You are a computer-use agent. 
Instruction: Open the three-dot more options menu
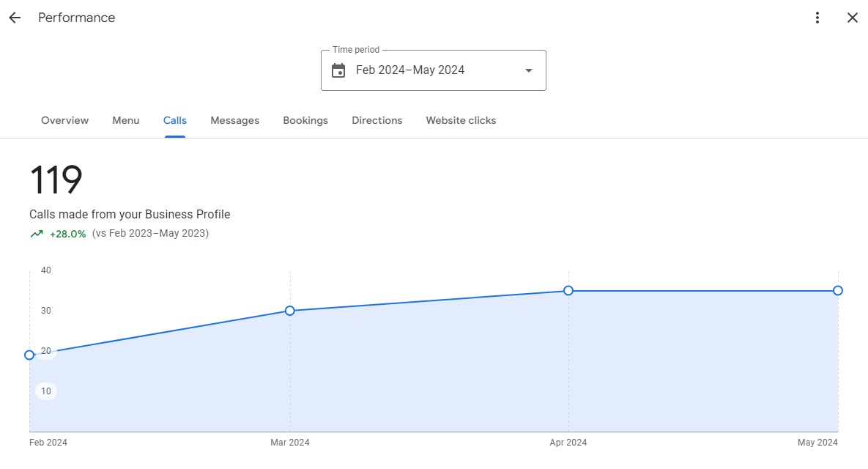(817, 18)
